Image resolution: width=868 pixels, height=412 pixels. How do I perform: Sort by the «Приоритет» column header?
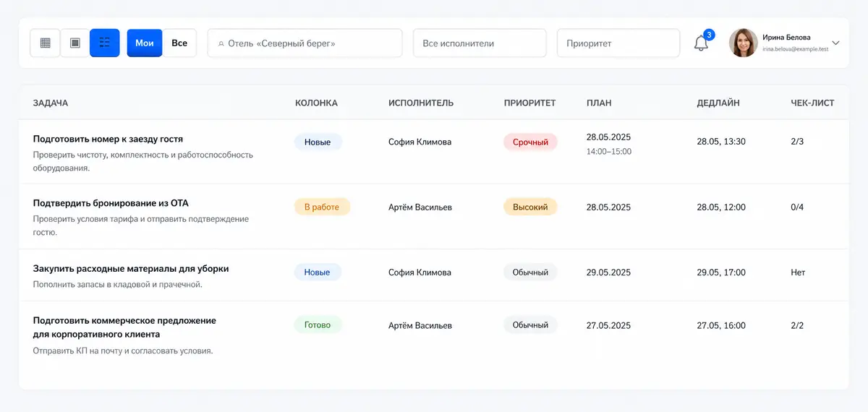tap(529, 103)
